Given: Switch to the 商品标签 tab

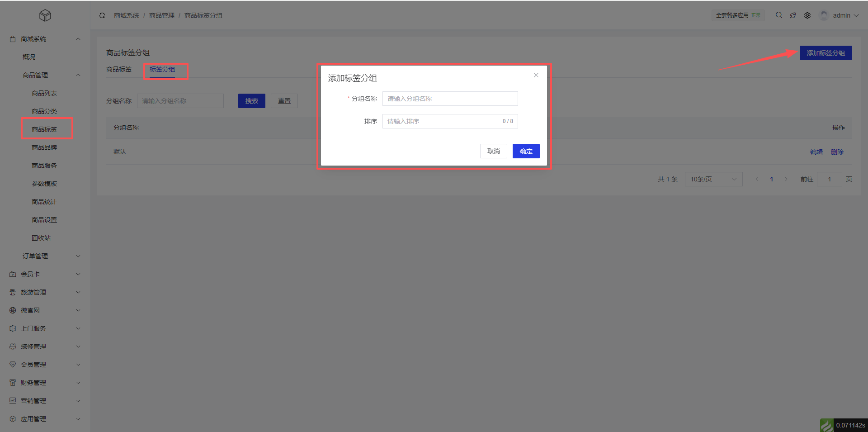Looking at the screenshot, I should click(119, 69).
